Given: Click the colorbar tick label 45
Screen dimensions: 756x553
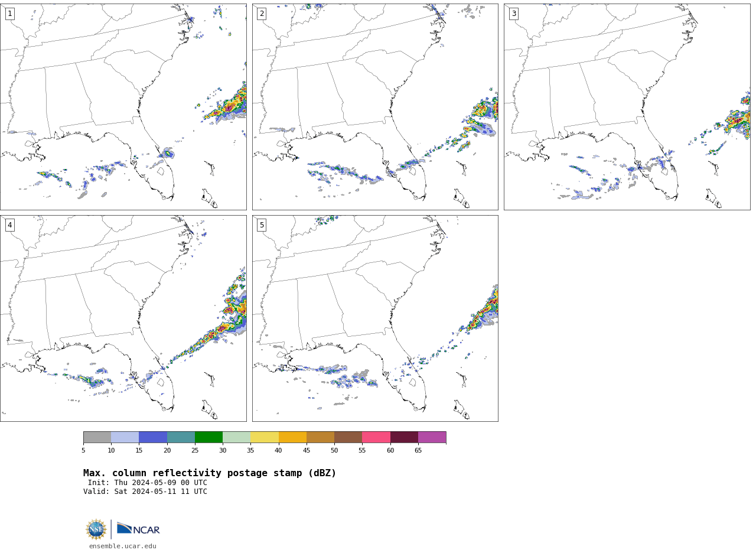Looking at the screenshot, I should 307,451.
